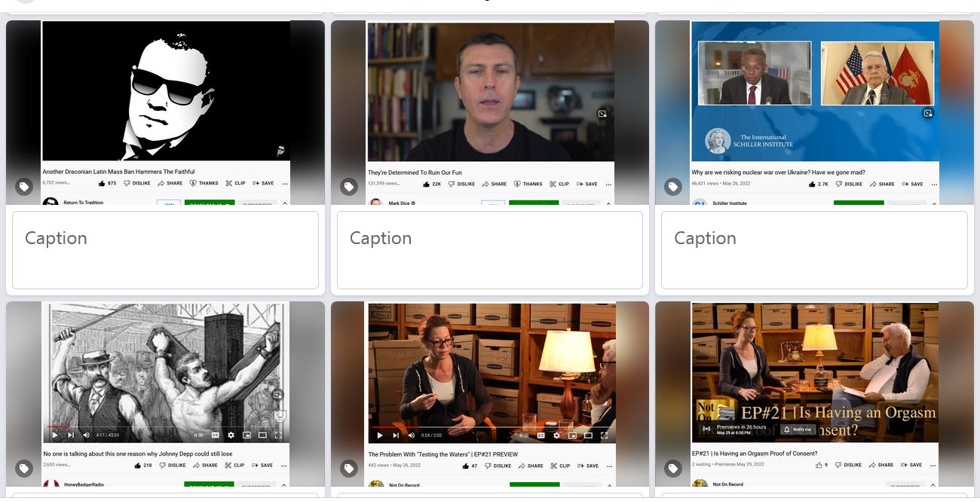The height and width of the screenshot is (501, 980).
Task: Tag the Johnny Depp HoneyBadgerRadio image
Action: (24, 469)
